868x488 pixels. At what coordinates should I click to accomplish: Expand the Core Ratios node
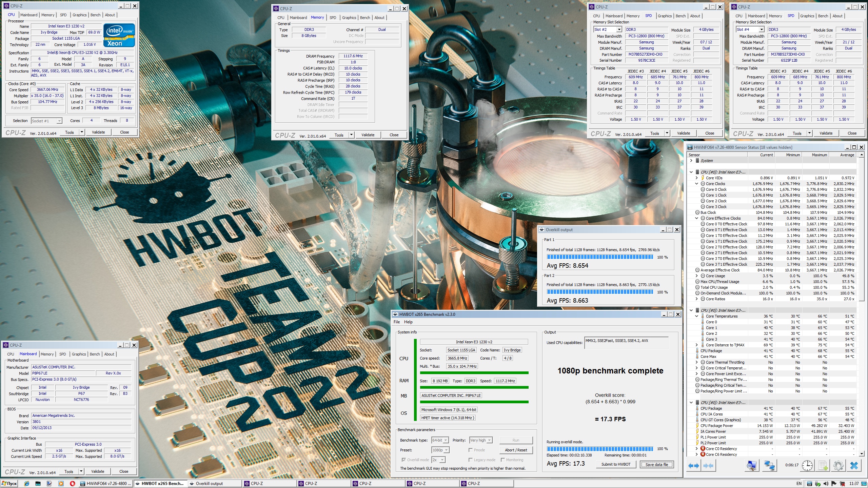click(697, 299)
